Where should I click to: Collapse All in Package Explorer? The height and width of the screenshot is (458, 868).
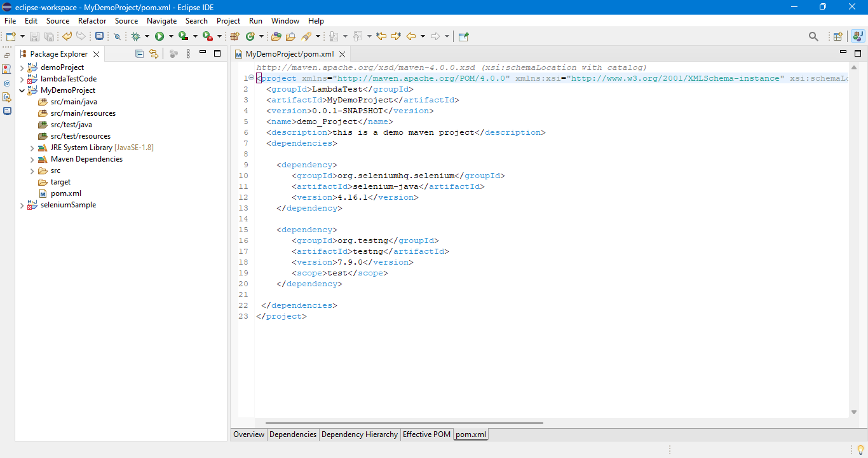[x=139, y=54]
